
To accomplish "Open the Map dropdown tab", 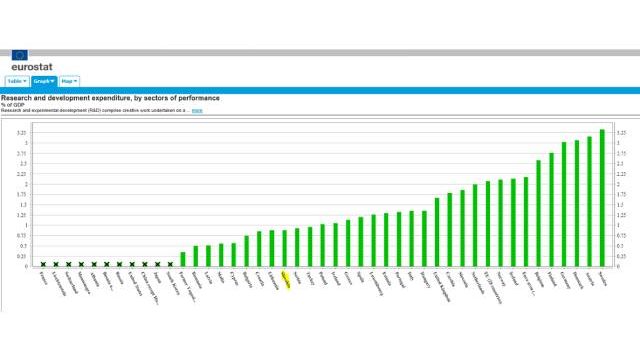I will [69, 81].
